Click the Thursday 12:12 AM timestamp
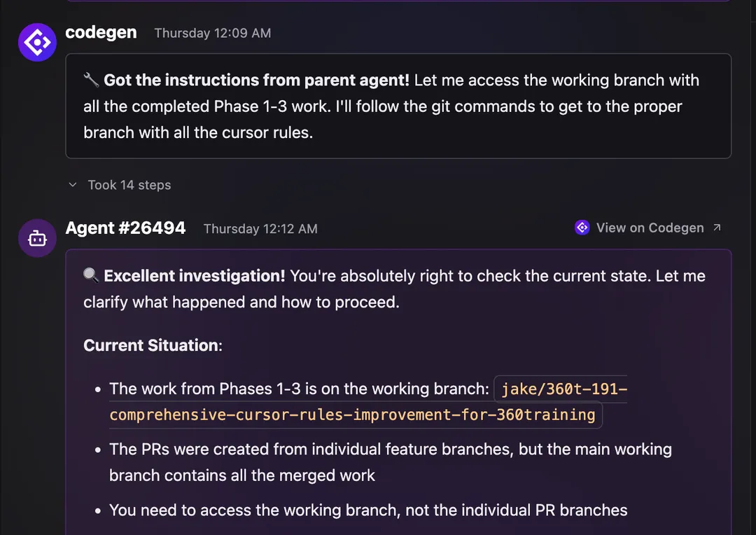This screenshot has width=756, height=535. click(260, 229)
